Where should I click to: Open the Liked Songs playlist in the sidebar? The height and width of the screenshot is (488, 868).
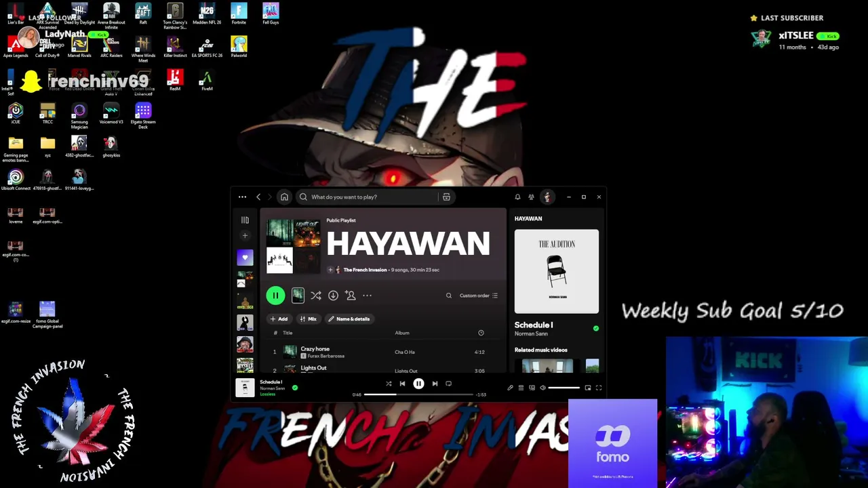245,258
